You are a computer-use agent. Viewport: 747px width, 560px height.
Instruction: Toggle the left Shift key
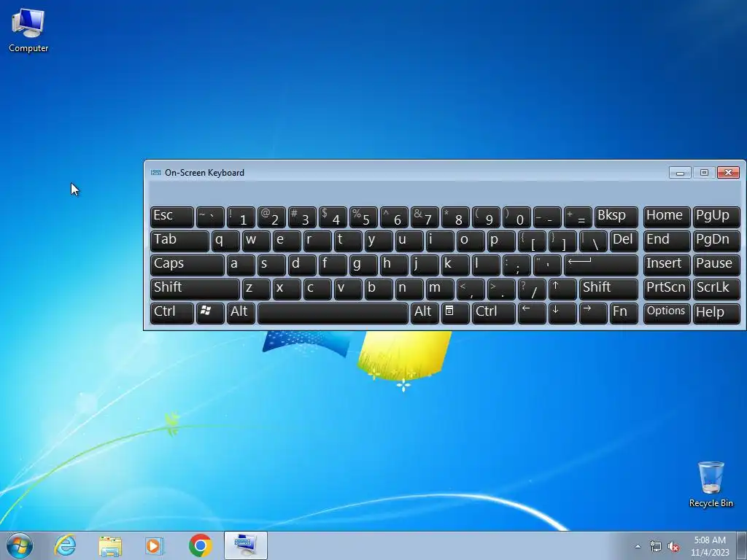pos(195,289)
